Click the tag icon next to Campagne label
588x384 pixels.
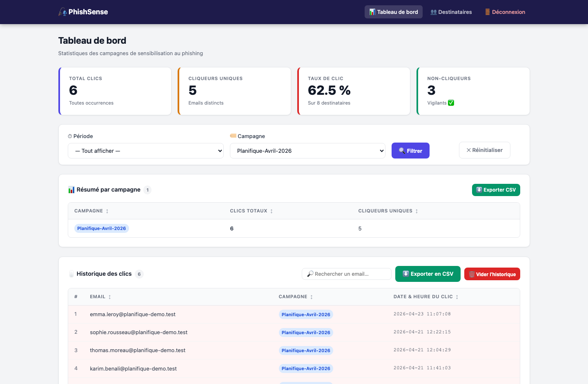(233, 136)
